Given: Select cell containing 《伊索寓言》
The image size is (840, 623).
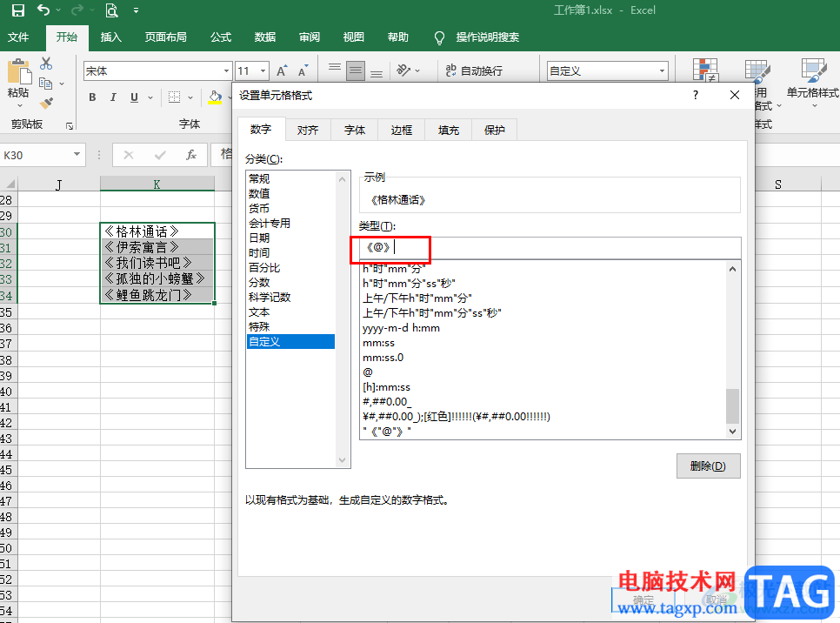Looking at the screenshot, I should 157,247.
